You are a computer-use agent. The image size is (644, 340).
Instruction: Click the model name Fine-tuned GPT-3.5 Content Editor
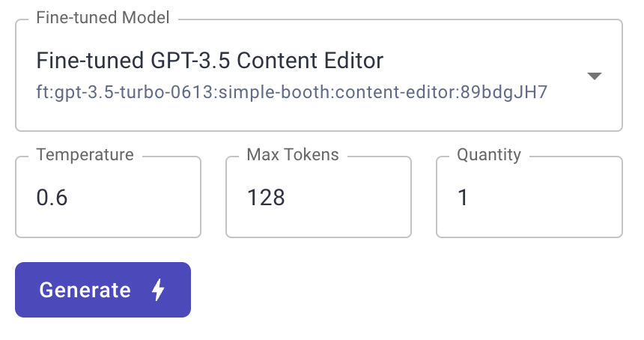tap(210, 60)
